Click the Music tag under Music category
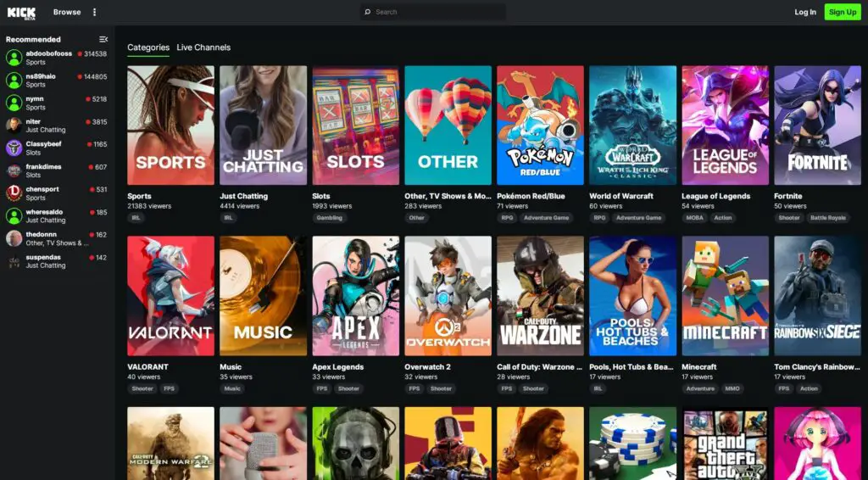This screenshot has height=480, width=868. point(232,388)
